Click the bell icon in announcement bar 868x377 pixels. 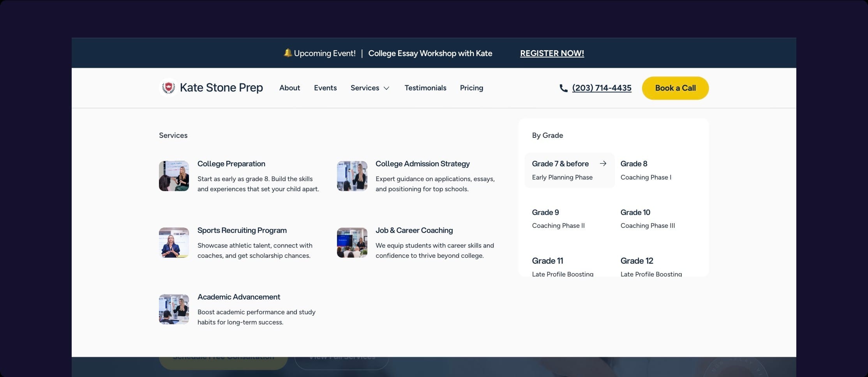click(288, 53)
